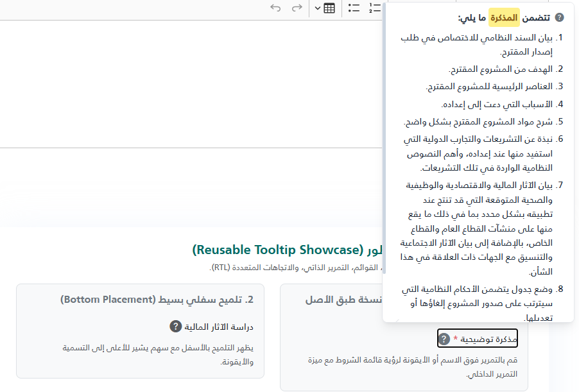Redo the last undone editor action

297,8
